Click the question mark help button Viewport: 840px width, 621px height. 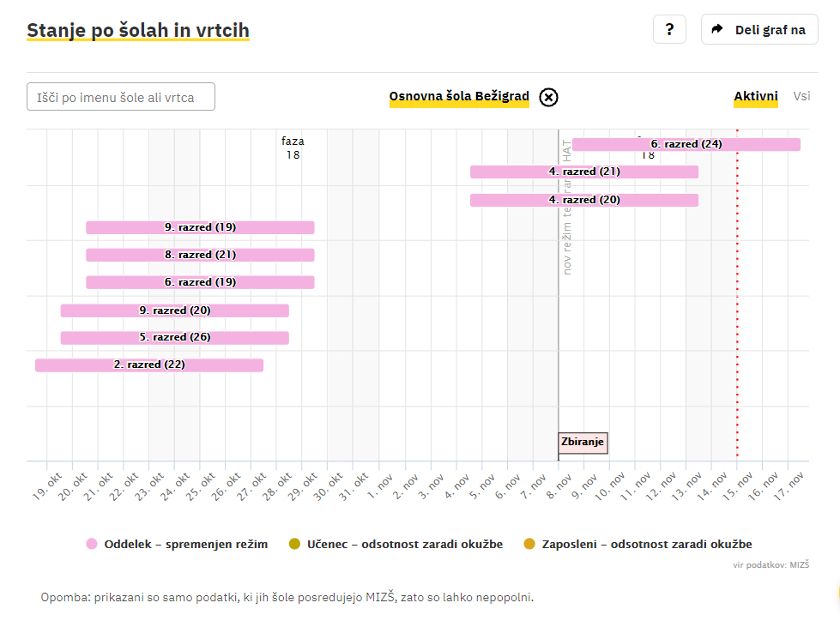[x=669, y=29]
